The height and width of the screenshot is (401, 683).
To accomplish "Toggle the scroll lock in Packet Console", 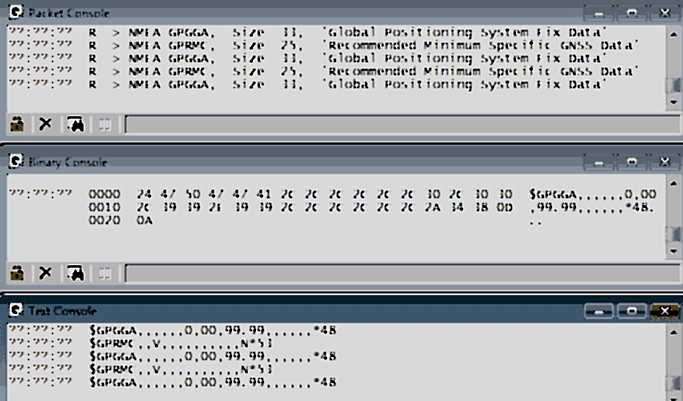I will [17, 124].
